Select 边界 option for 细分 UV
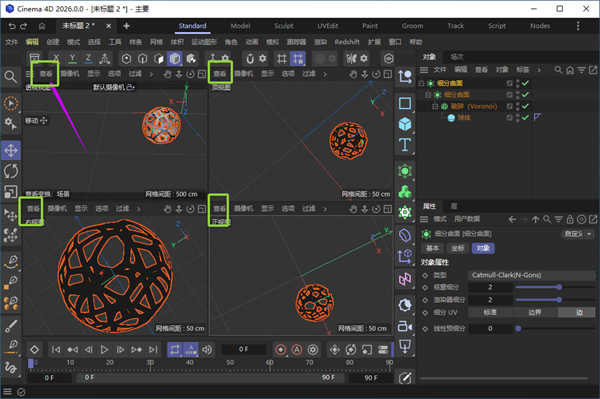 coord(535,313)
